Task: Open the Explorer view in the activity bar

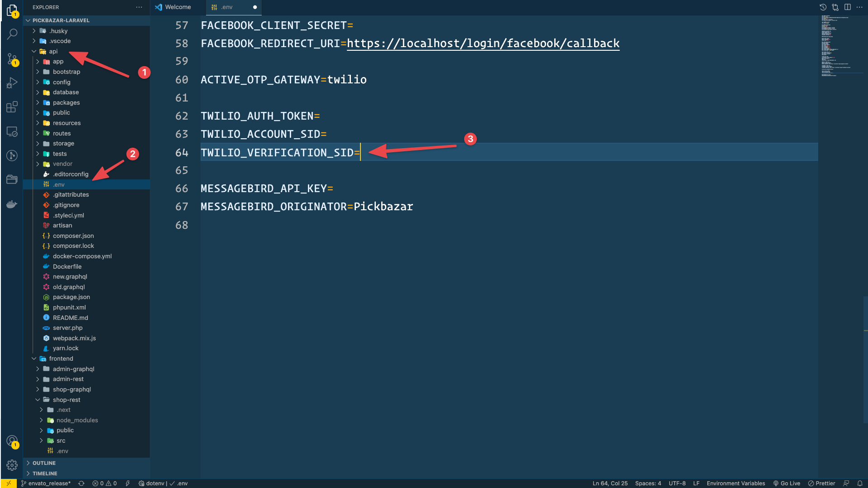Action: point(12,10)
